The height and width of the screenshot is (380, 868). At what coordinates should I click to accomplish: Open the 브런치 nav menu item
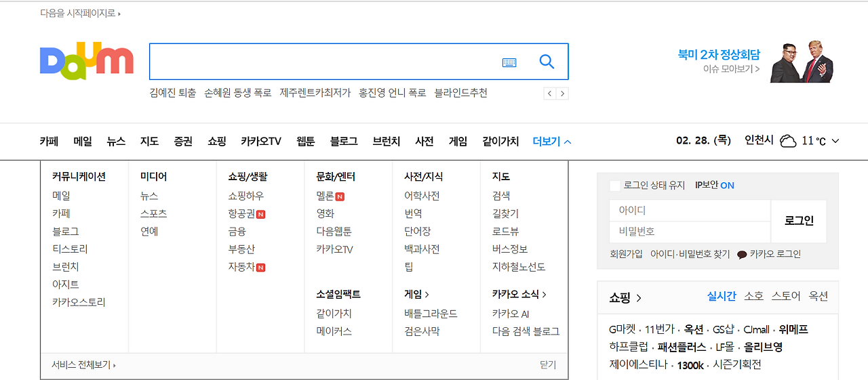387,142
